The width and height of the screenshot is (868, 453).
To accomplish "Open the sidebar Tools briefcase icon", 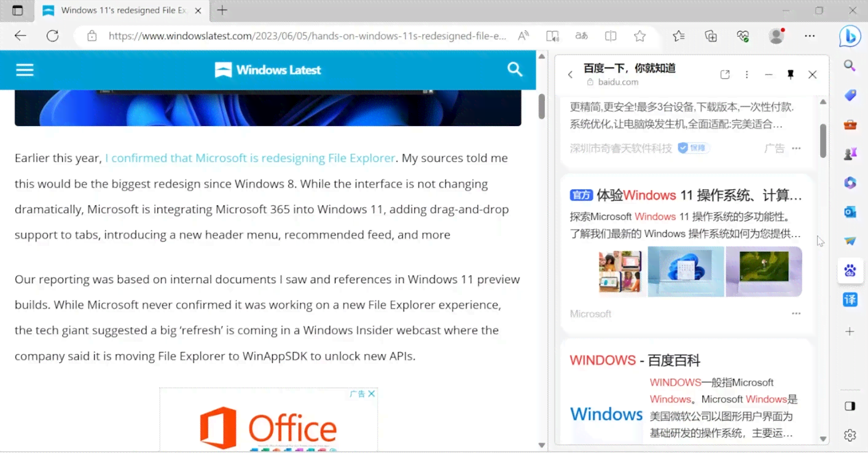I will pos(850,125).
